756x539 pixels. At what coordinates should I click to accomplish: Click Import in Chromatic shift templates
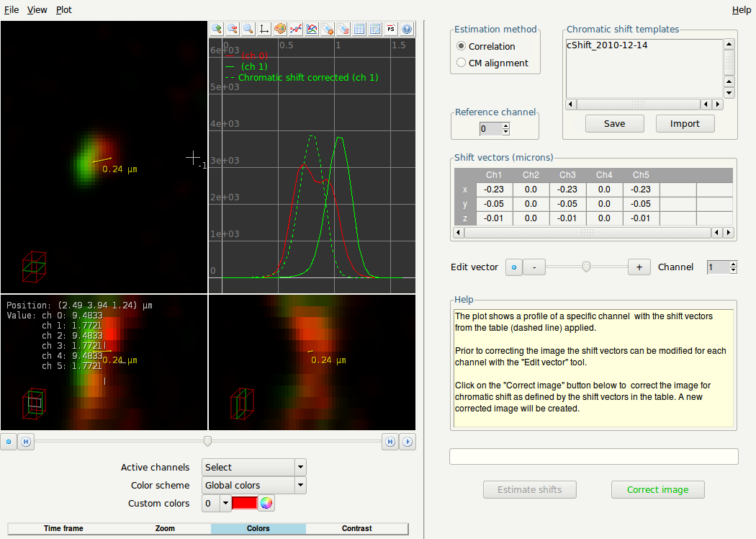685,124
